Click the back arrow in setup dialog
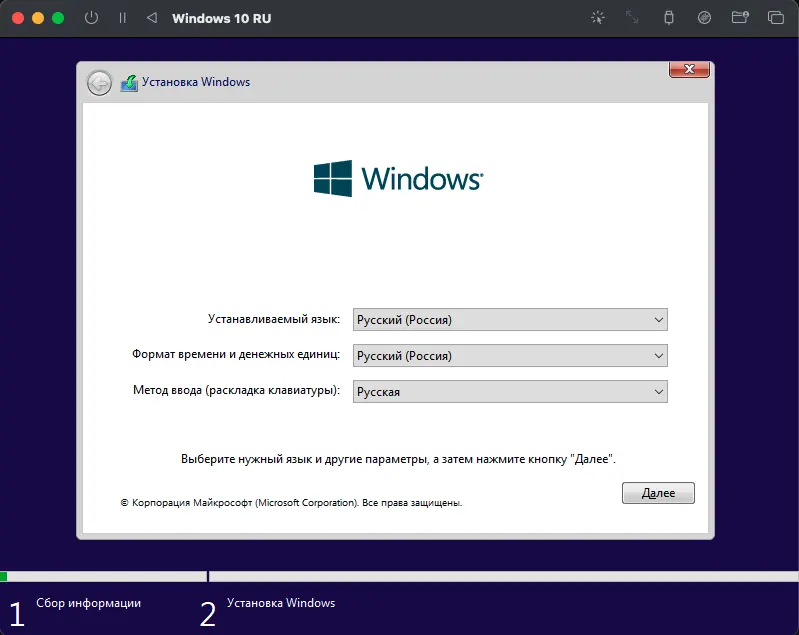Viewport: 799px width, 635px height. (99, 83)
